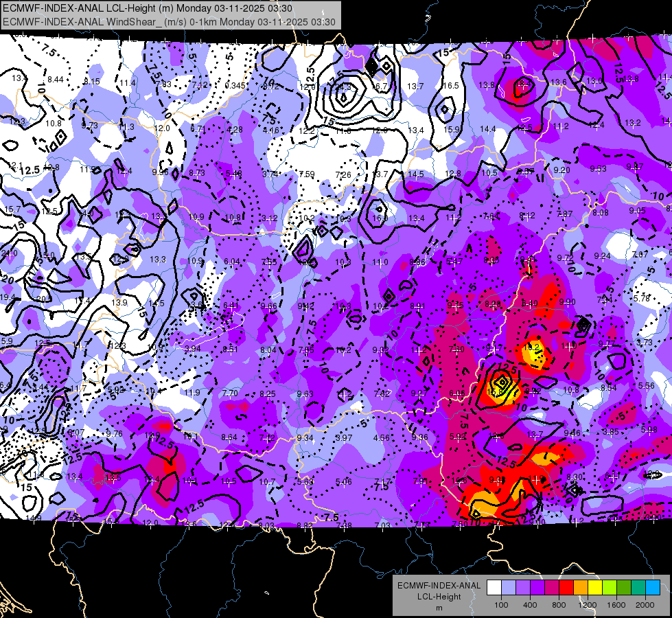672x618 pixels.
Task: Click the wind shear value 8.08
Action: tap(601, 212)
